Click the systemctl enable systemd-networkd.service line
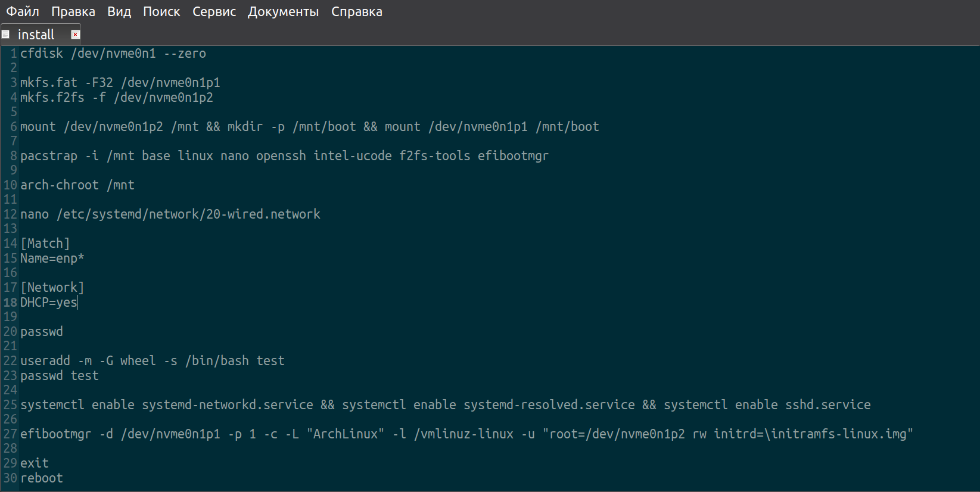 click(x=446, y=405)
